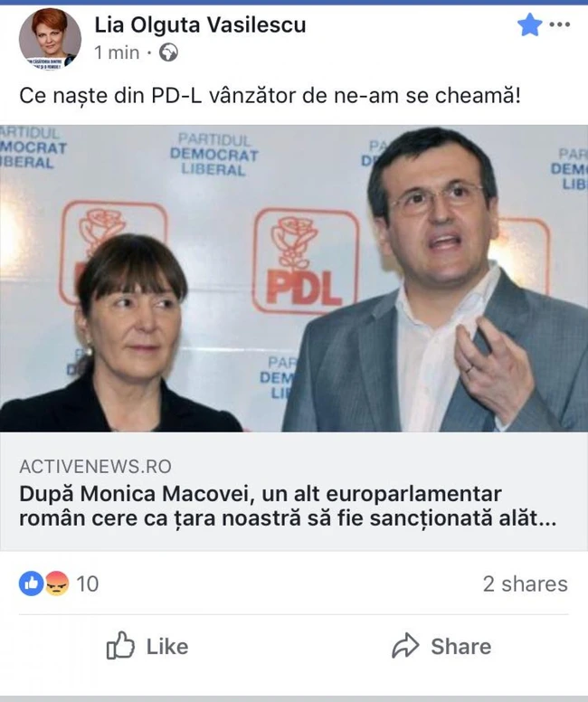Click the Share arrow icon

click(405, 646)
